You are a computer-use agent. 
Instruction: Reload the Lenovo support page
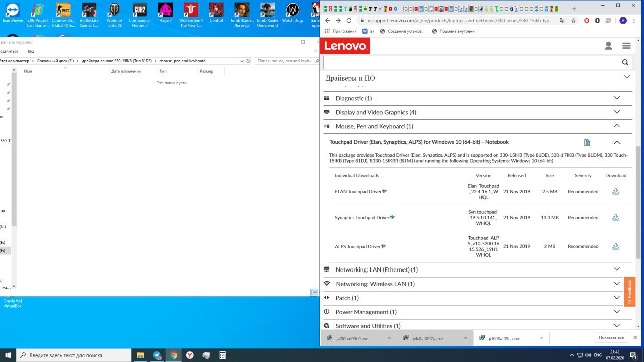(x=349, y=21)
